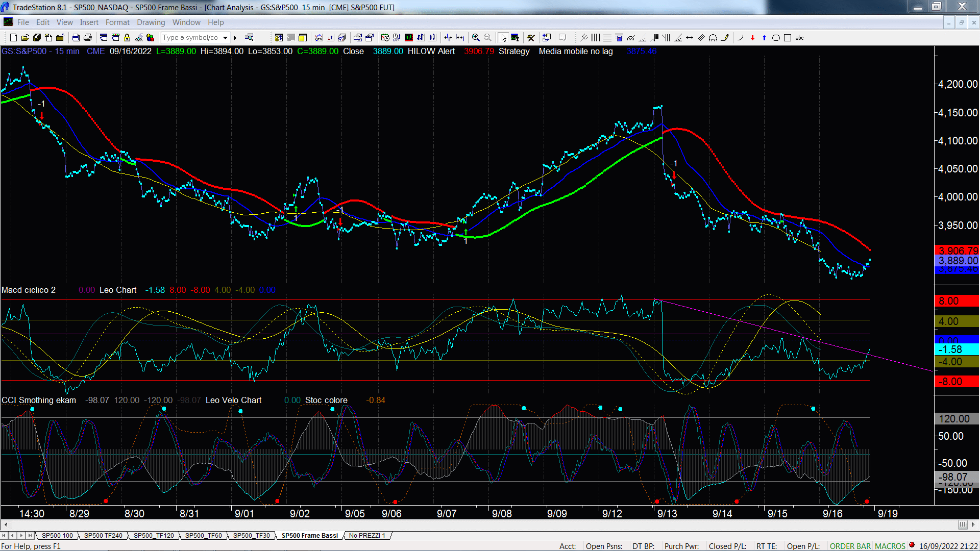The width and height of the screenshot is (980, 551).
Task: Click the symbol lookup magnifier icon
Action: [x=249, y=38]
